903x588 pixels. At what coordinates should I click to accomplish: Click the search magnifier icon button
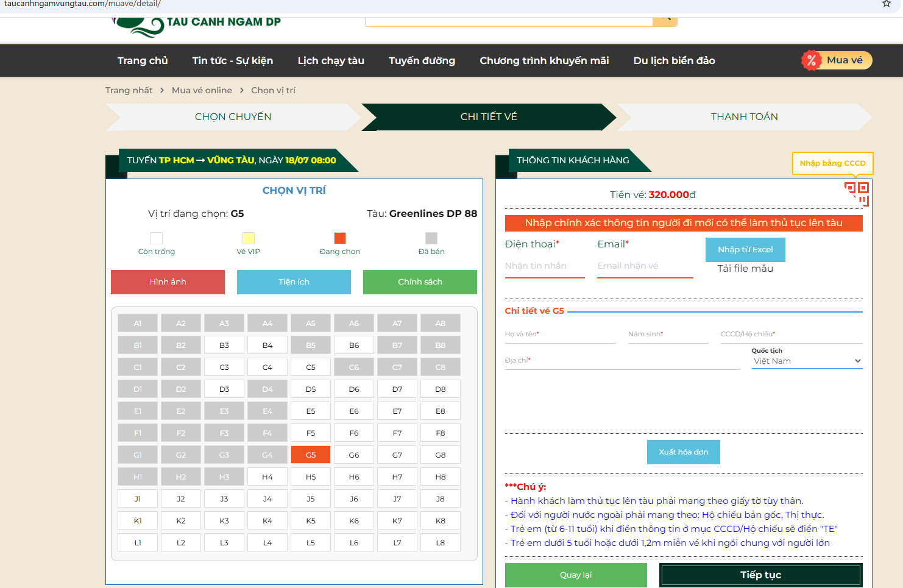[x=665, y=20]
